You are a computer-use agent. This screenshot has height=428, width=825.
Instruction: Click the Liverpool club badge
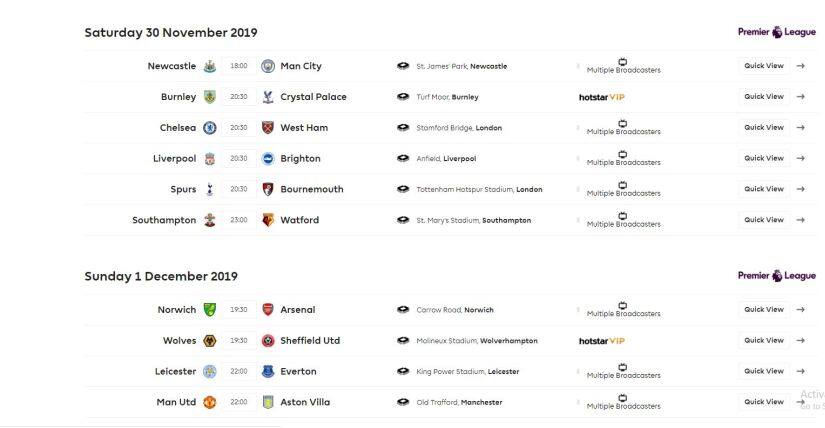pyautogui.click(x=209, y=158)
